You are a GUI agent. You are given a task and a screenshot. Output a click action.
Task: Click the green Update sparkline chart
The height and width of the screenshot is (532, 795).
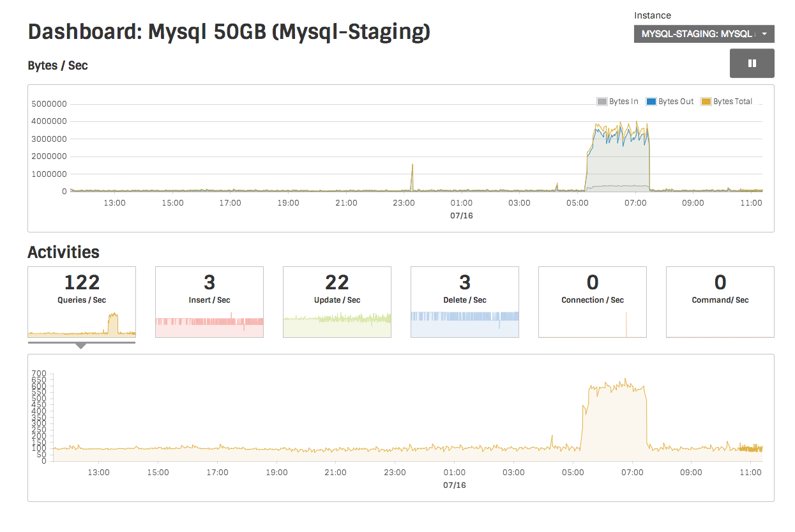click(x=337, y=324)
